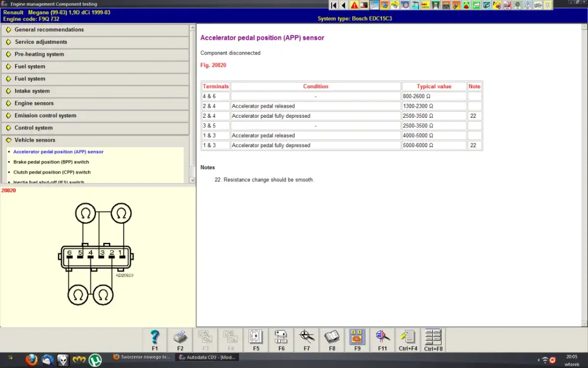Viewport: 588px width, 368px height.
Task: Select Clutch pedal position (CPP) switch
Action: point(52,172)
